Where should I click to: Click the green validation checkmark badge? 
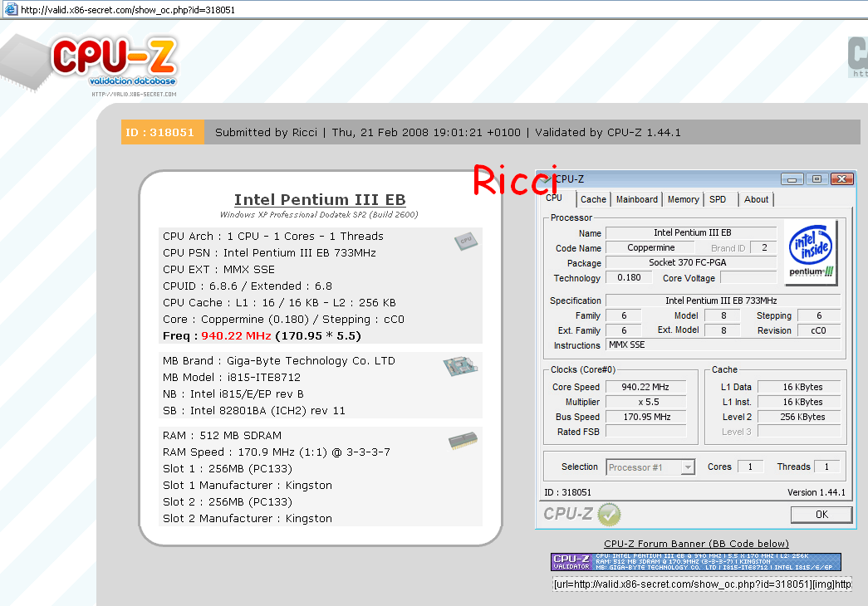tap(609, 514)
